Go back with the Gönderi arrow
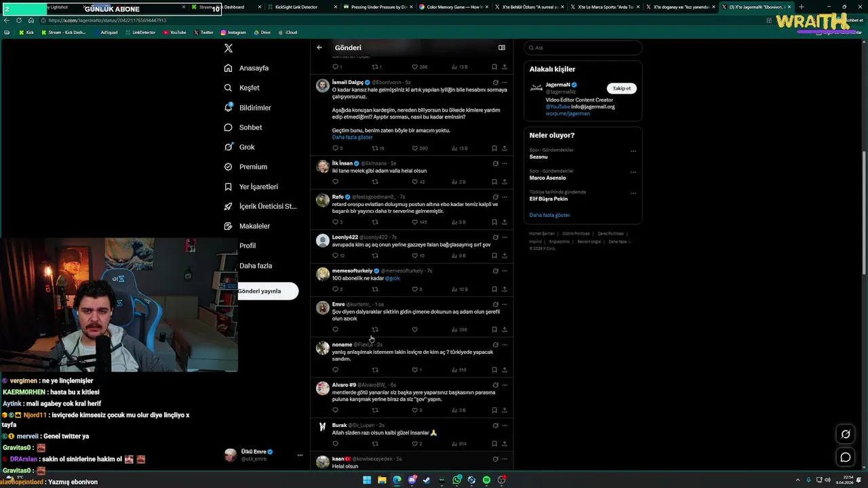Viewport: 868px width, 488px height. 319,47
